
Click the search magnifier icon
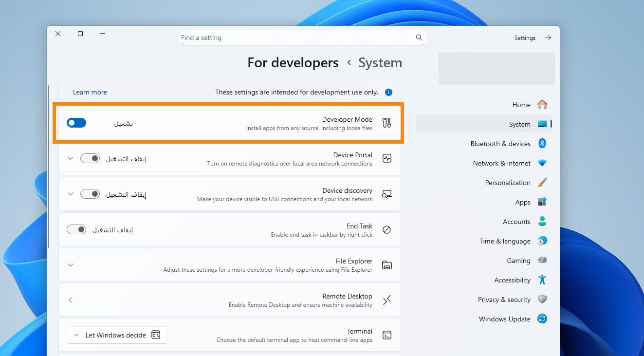[x=419, y=37]
